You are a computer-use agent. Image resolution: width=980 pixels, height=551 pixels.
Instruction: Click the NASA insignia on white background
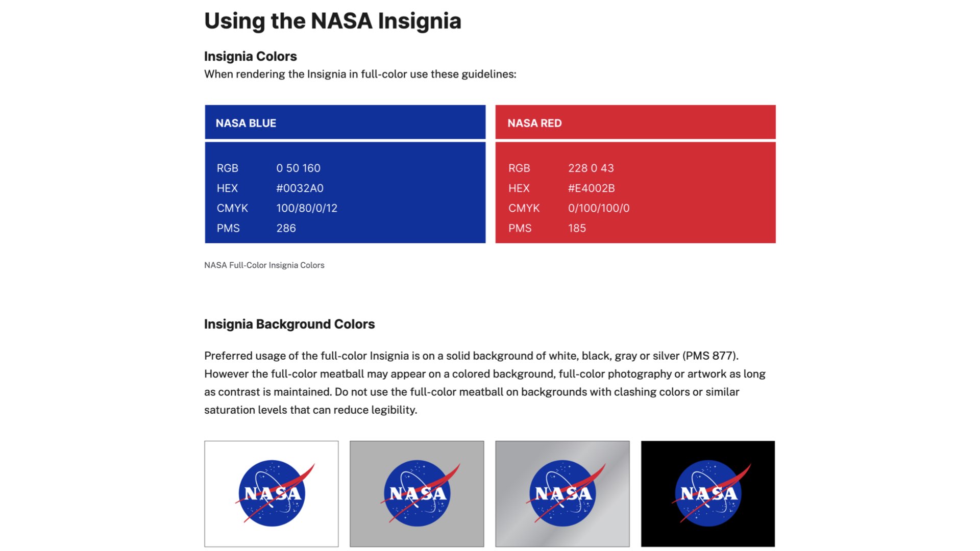click(272, 493)
